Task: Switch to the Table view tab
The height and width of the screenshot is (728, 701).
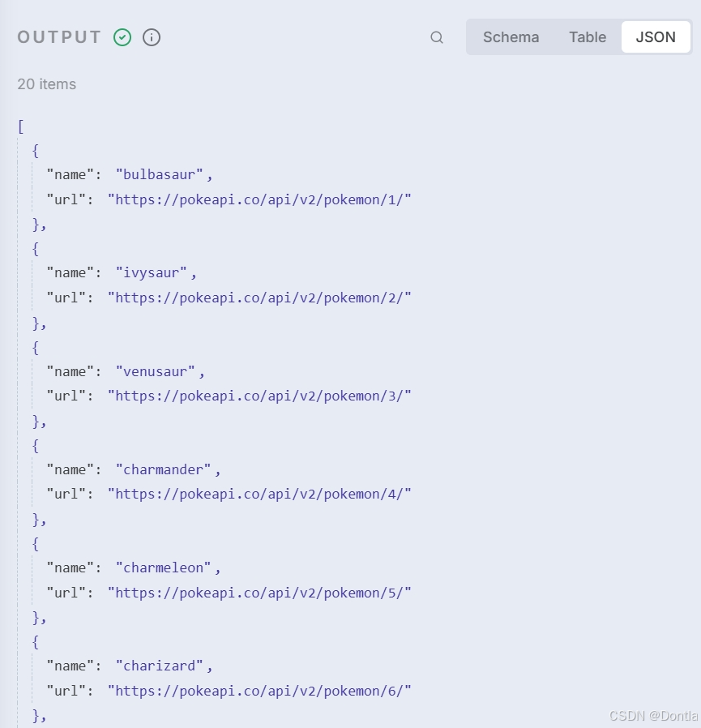Action: click(x=588, y=37)
